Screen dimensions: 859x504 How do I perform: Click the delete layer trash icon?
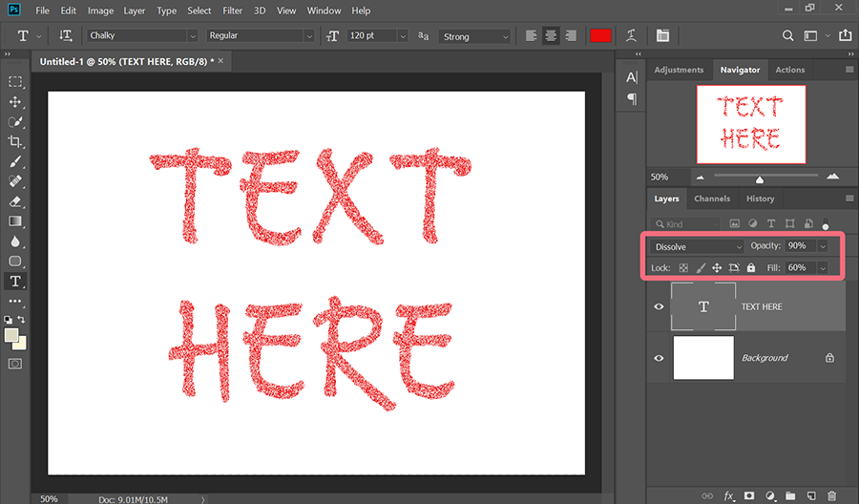pyautogui.click(x=831, y=495)
